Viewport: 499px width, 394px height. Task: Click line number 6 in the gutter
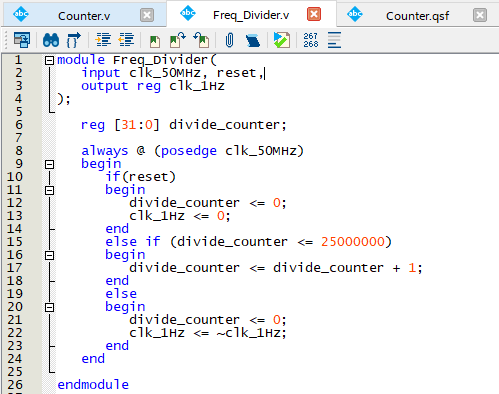click(19, 125)
